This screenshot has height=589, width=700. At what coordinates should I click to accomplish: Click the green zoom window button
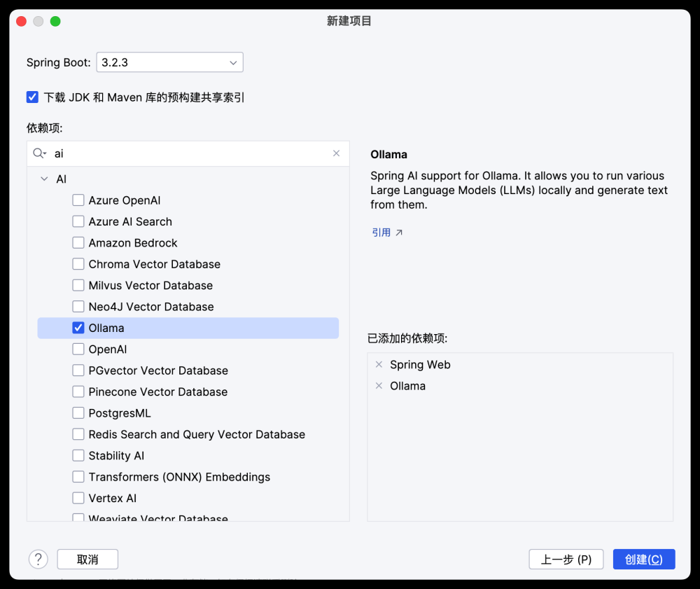55,21
